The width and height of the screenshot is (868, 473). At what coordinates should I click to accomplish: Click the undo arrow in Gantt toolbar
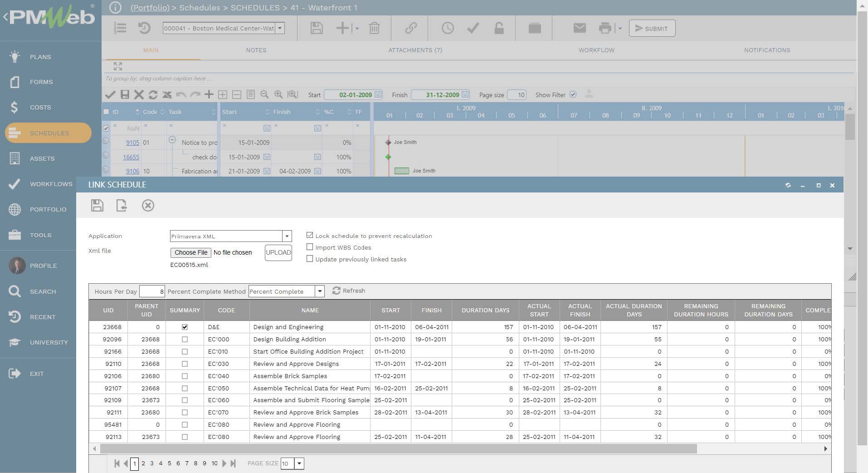[181, 94]
